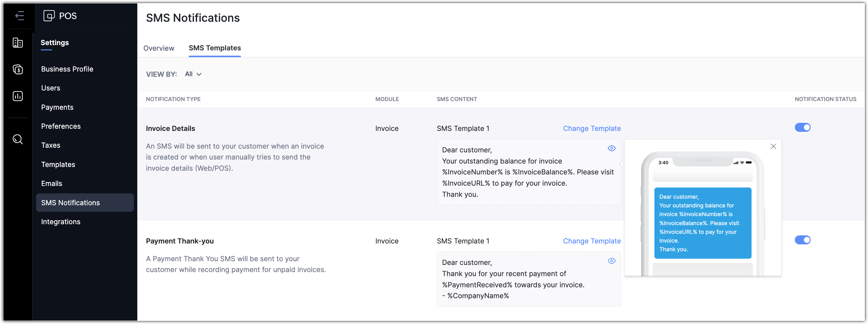The height and width of the screenshot is (324, 868).
Task: Click Change Template for Invoice Details
Action: pyautogui.click(x=592, y=128)
